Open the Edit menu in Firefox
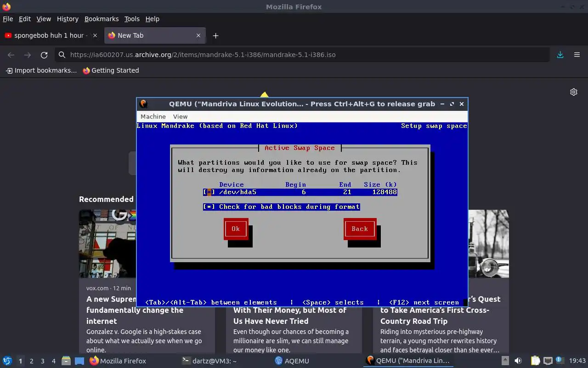This screenshot has width=588, height=368. click(24, 19)
